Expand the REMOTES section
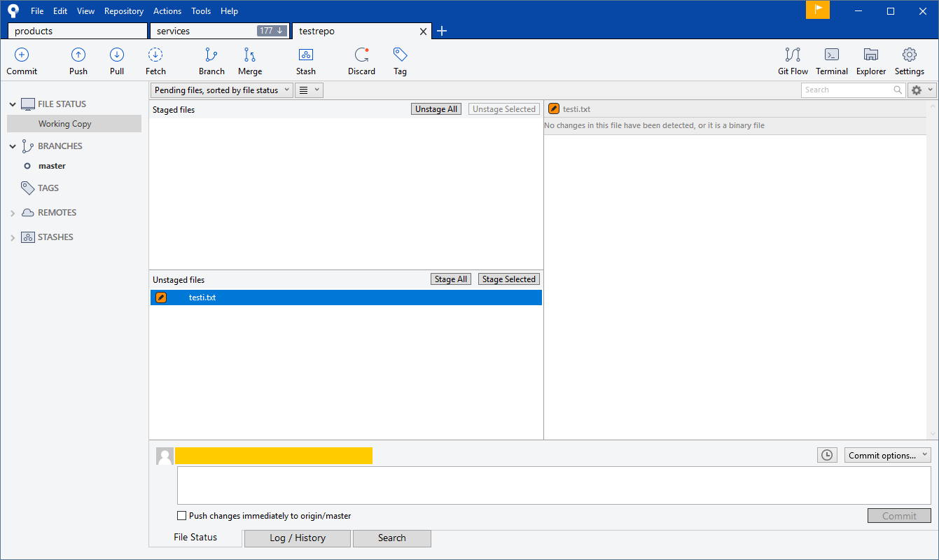 click(13, 213)
